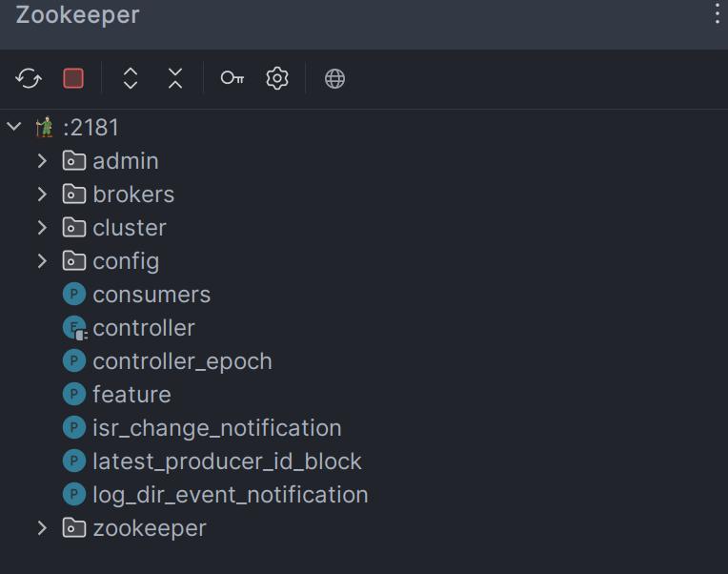Screen dimensions: 728x574
Task: Collapse the :2181 root node
Action: [x=14, y=126]
